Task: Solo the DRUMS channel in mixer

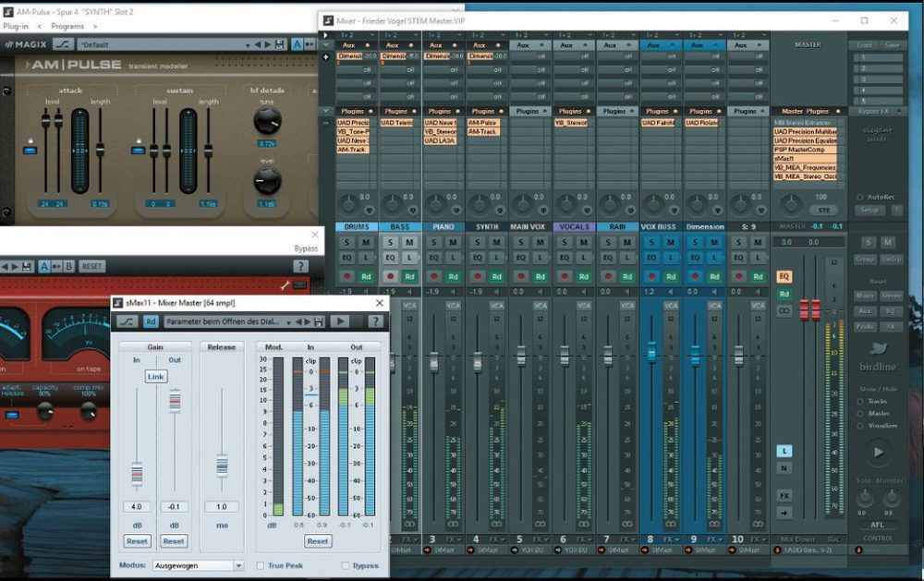Action: (x=346, y=242)
